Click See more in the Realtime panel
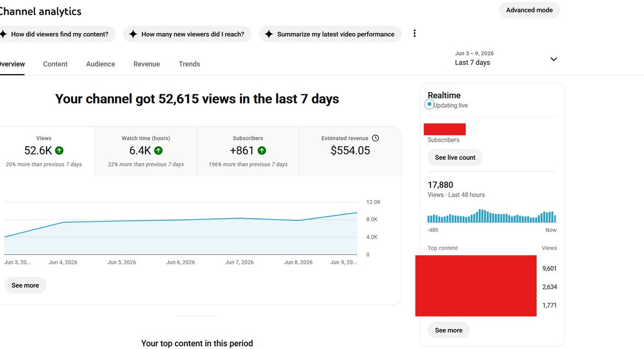The width and height of the screenshot is (644, 349). coord(448,330)
